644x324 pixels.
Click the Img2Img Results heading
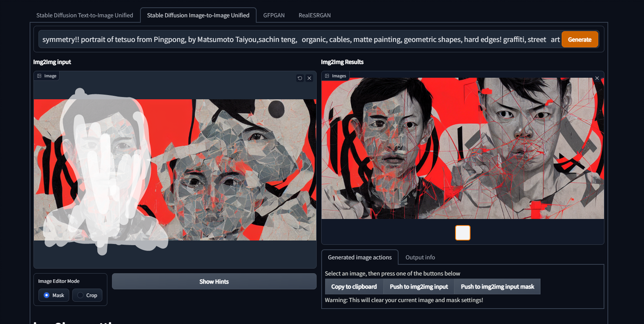(342, 62)
